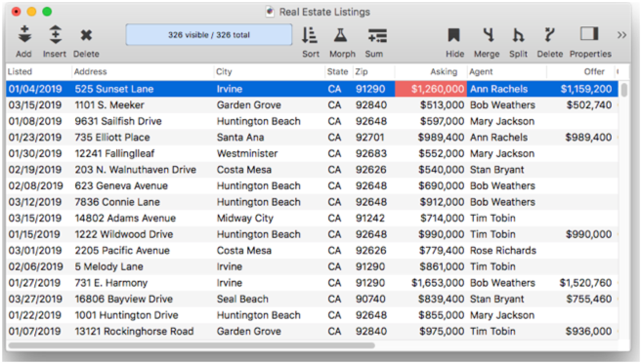Click the 16806 Bayview Drive cell

click(x=124, y=299)
